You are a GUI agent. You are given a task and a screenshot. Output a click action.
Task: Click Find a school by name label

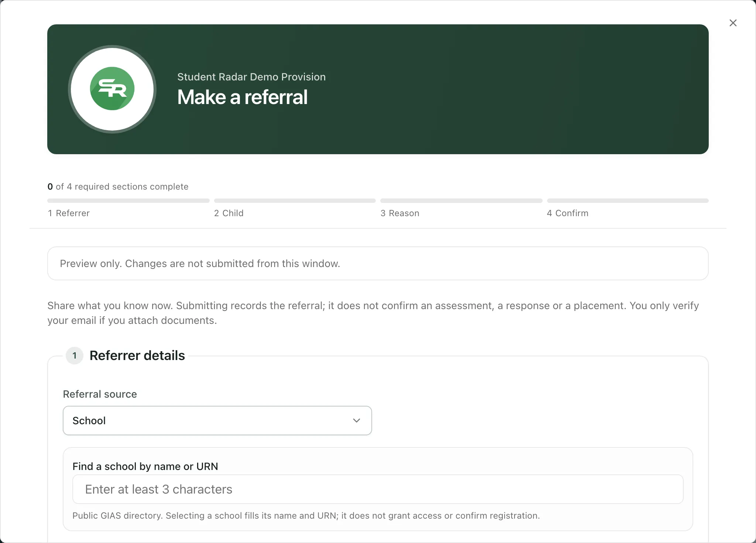(x=145, y=466)
